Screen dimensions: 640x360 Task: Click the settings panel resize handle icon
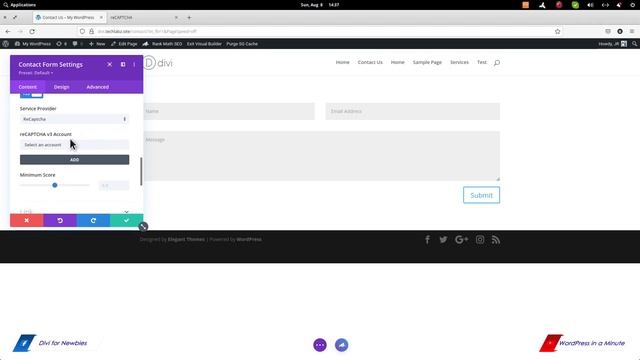(x=143, y=227)
